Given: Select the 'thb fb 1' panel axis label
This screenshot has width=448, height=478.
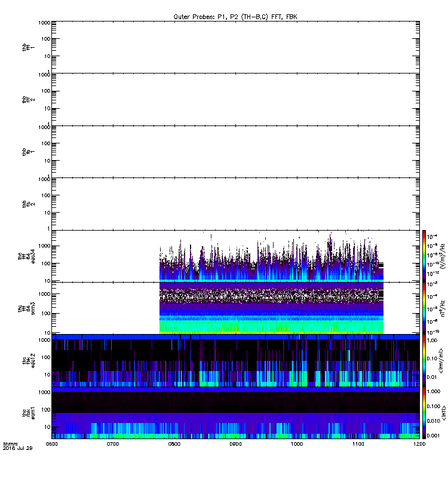Looking at the screenshot, I should click(x=28, y=152).
